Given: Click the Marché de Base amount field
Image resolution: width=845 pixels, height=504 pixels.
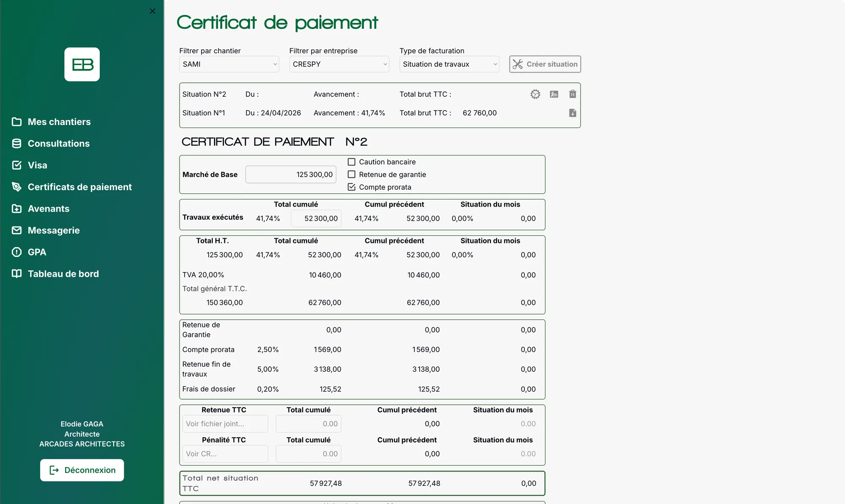Looking at the screenshot, I should (291, 174).
